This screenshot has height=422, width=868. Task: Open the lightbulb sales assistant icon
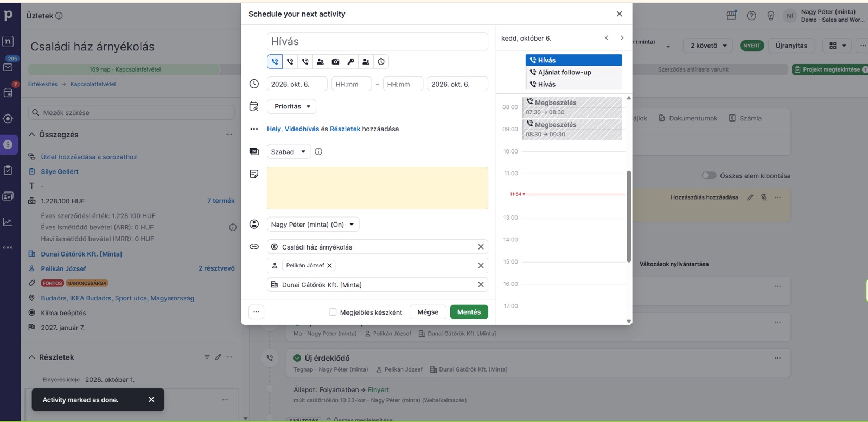click(x=771, y=16)
